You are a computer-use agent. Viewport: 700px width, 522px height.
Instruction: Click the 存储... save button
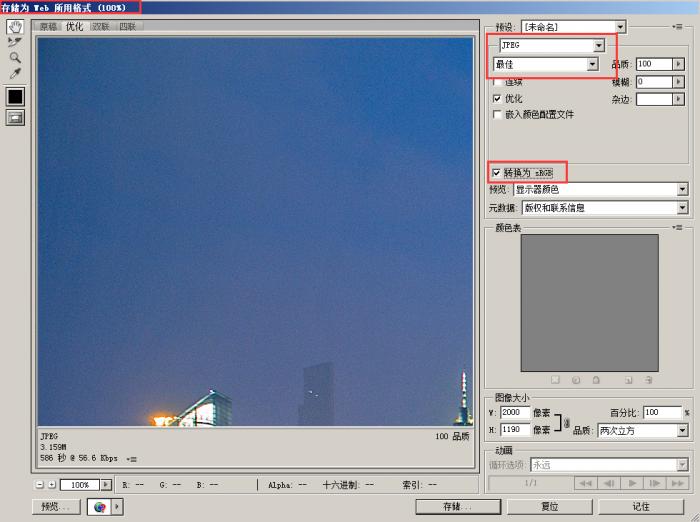(458, 507)
